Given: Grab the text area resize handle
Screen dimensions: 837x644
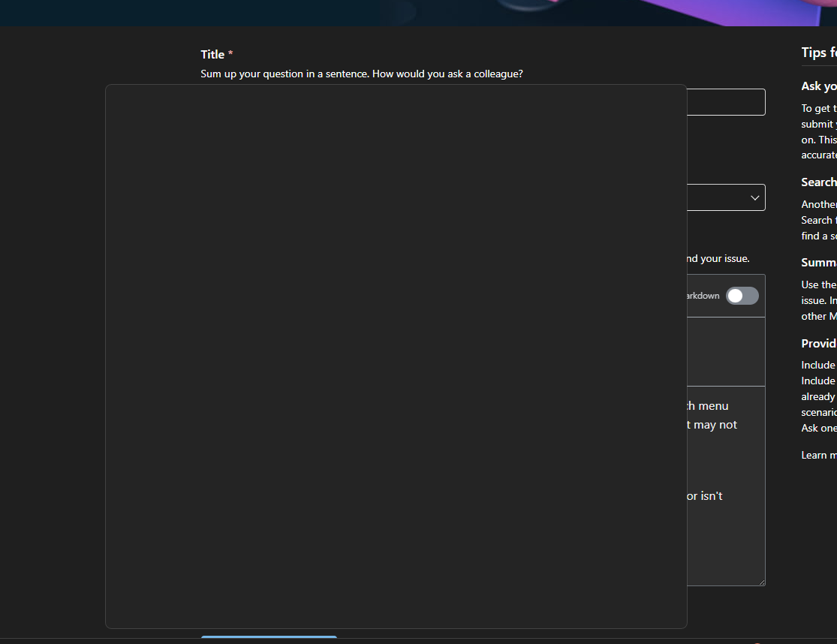Looking at the screenshot, I should pyautogui.click(x=762, y=582).
